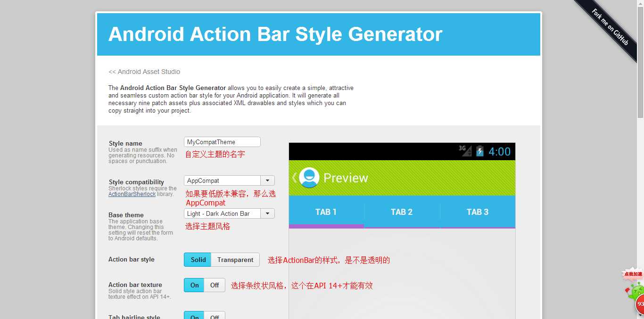This screenshot has width=644, height=319.
Task: Click into the Style name input field
Action: [222, 142]
